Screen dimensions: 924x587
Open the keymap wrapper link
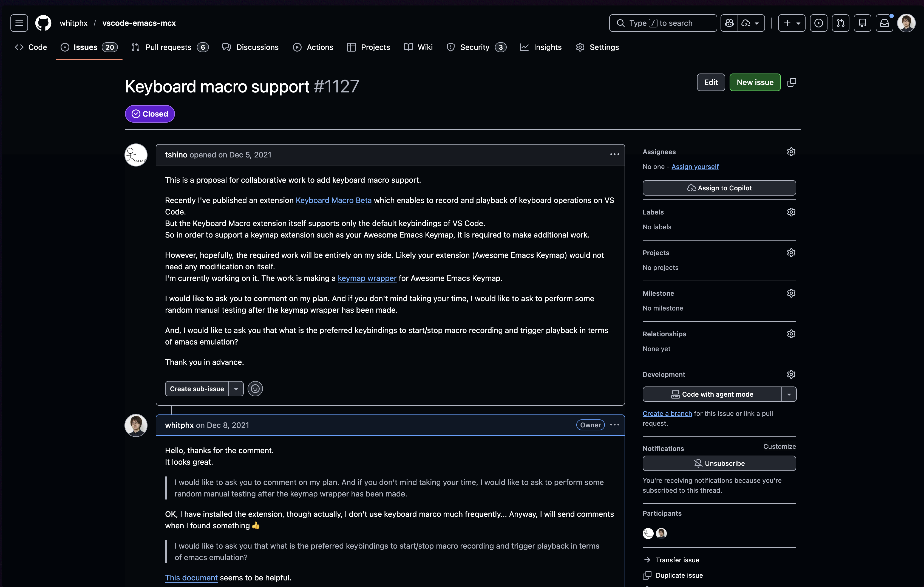pyautogui.click(x=367, y=278)
